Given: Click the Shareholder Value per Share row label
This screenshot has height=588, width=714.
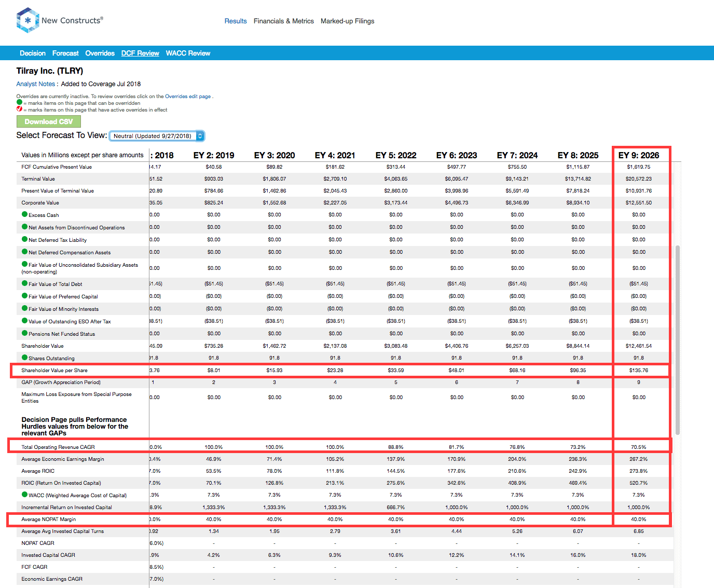Looking at the screenshot, I should pyautogui.click(x=54, y=371).
